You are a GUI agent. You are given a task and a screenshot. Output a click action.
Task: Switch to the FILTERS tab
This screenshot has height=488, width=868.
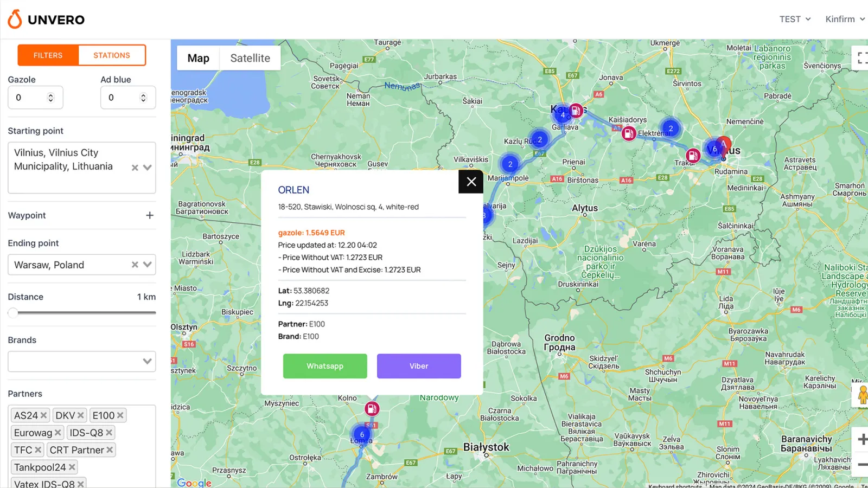pos(48,55)
